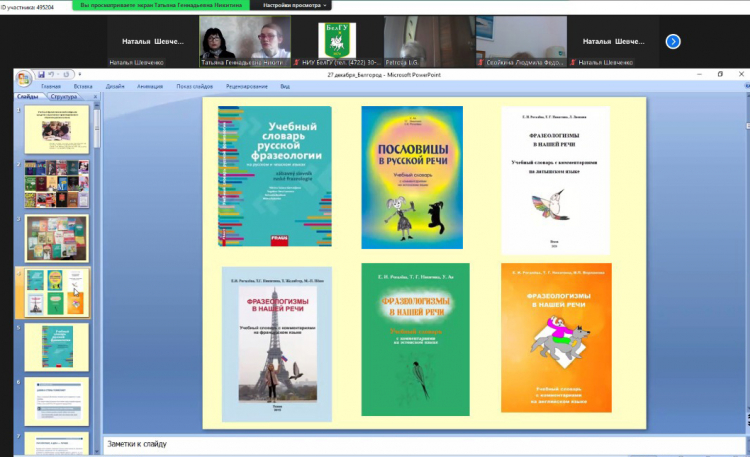Click the blue next-participants arrow in video strip

tap(673, 41)
